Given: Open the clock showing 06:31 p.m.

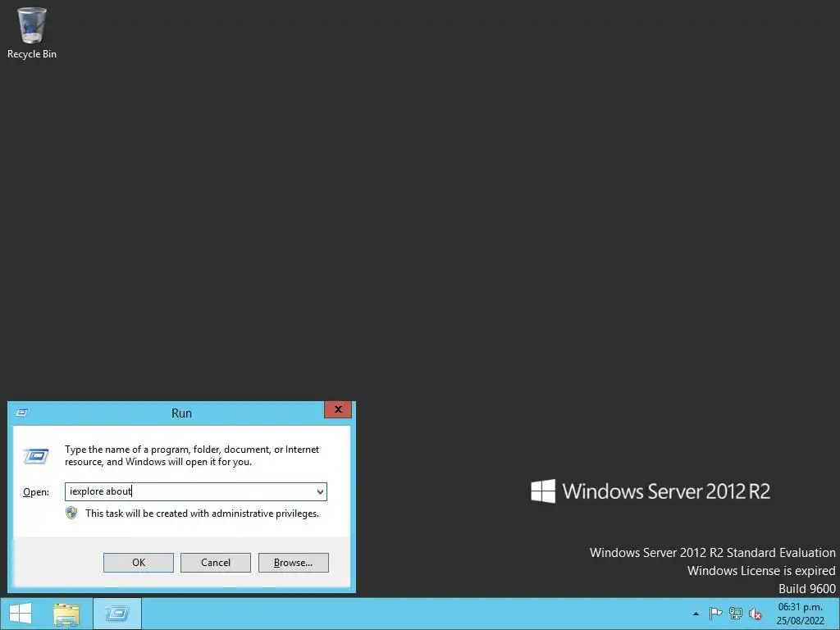Looking at the screenshot, I should pyautogui.click(x=801, y=614).
